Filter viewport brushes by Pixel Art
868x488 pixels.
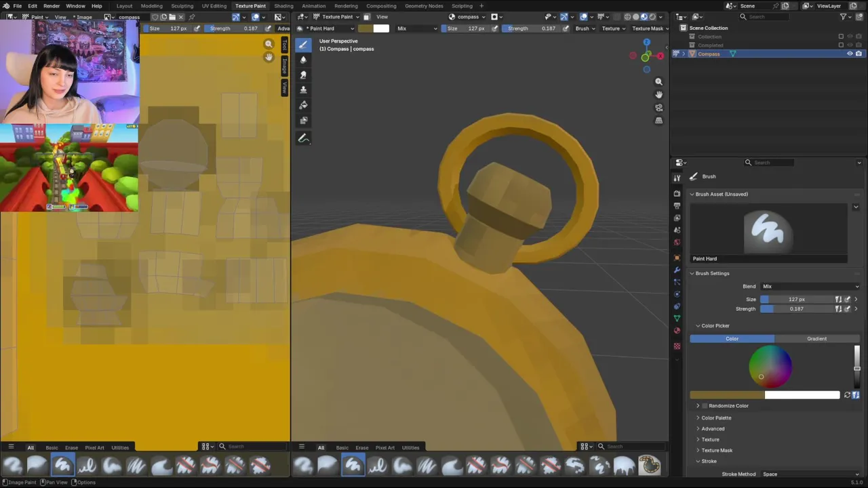pyautogui.click(x=384, y=447)
